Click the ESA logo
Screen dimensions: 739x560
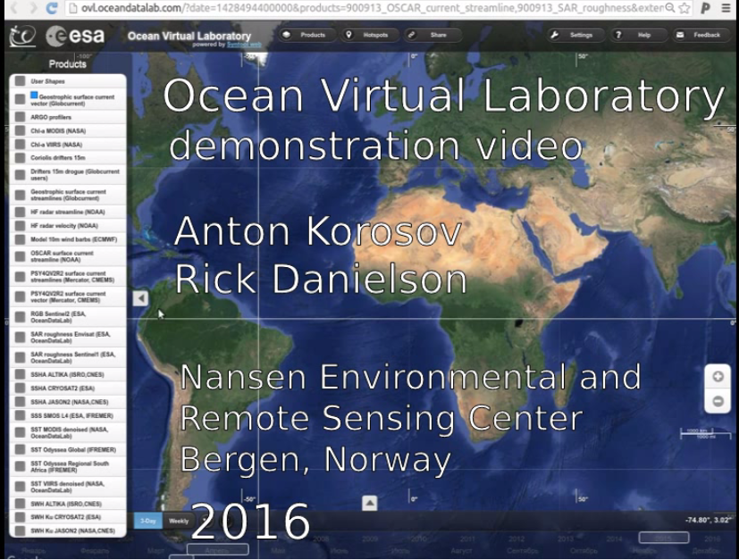[75, 37]
